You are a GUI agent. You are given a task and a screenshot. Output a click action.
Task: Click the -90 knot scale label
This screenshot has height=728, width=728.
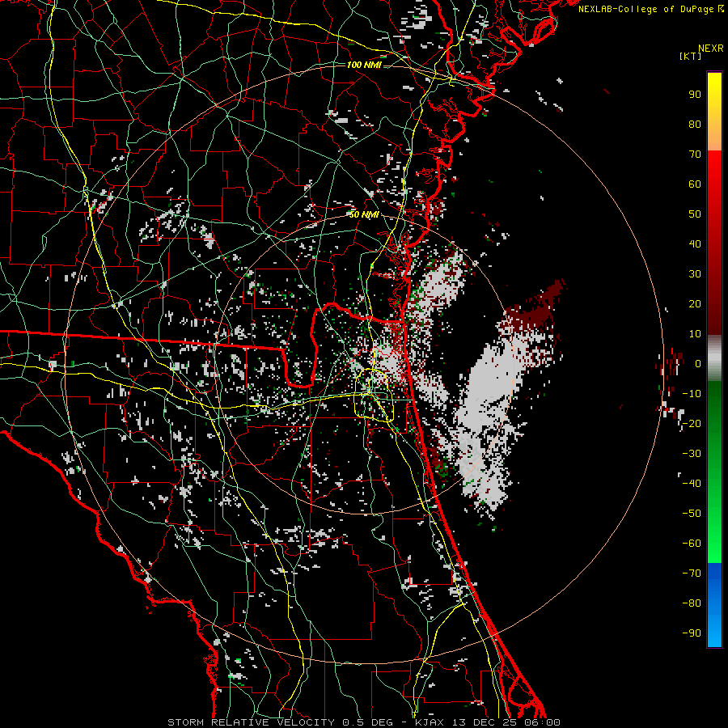692,633
